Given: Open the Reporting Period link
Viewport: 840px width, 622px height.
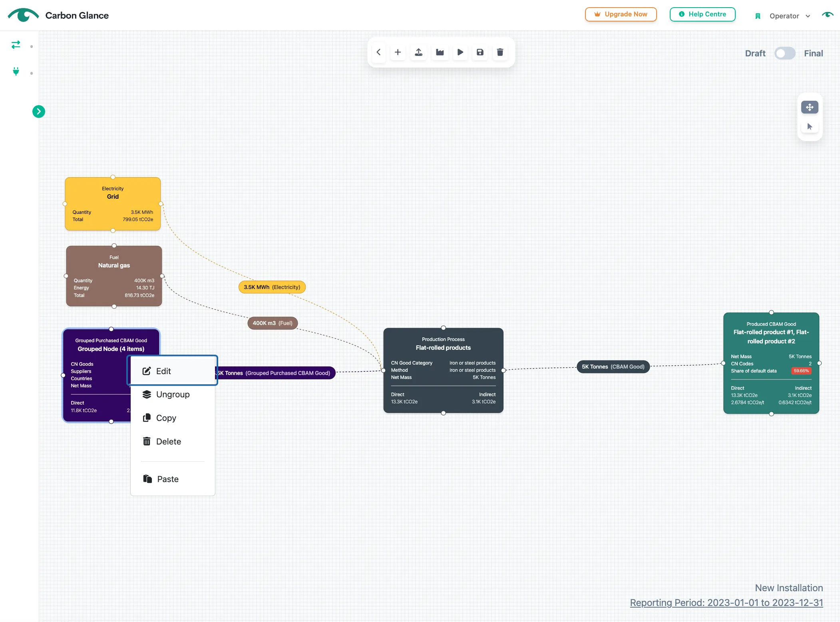Looking at the screenshot, I should click(x=727, y=603).
